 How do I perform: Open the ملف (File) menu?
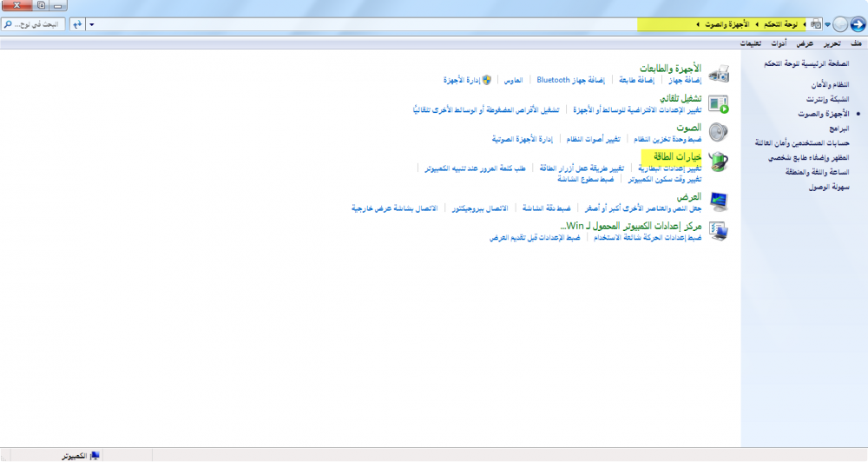tap(856, 43)
